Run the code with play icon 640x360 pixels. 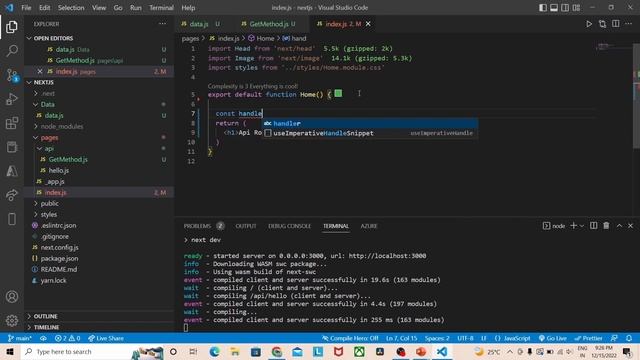pos(589,24)
